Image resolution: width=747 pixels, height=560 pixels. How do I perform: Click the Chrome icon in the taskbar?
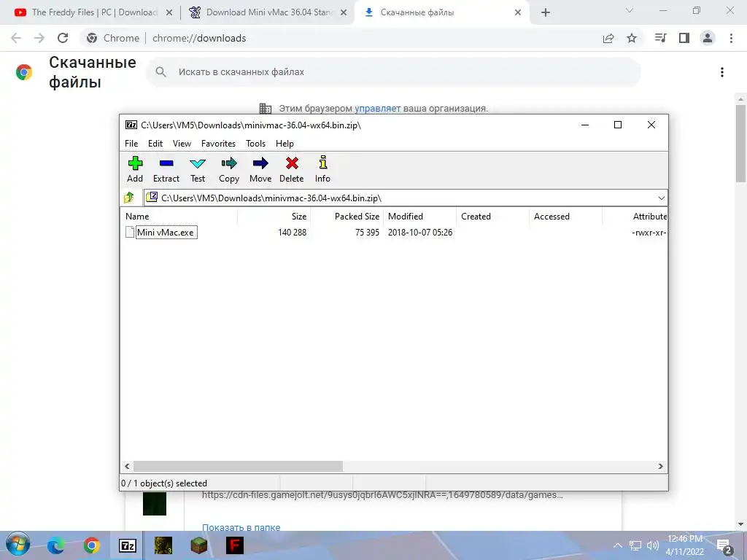(91, 545)
